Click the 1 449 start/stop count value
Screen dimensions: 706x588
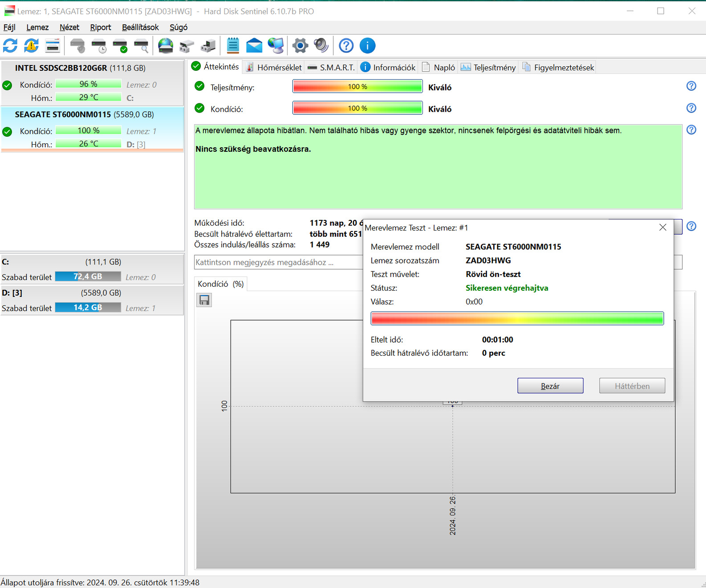(x=320, y=245)
